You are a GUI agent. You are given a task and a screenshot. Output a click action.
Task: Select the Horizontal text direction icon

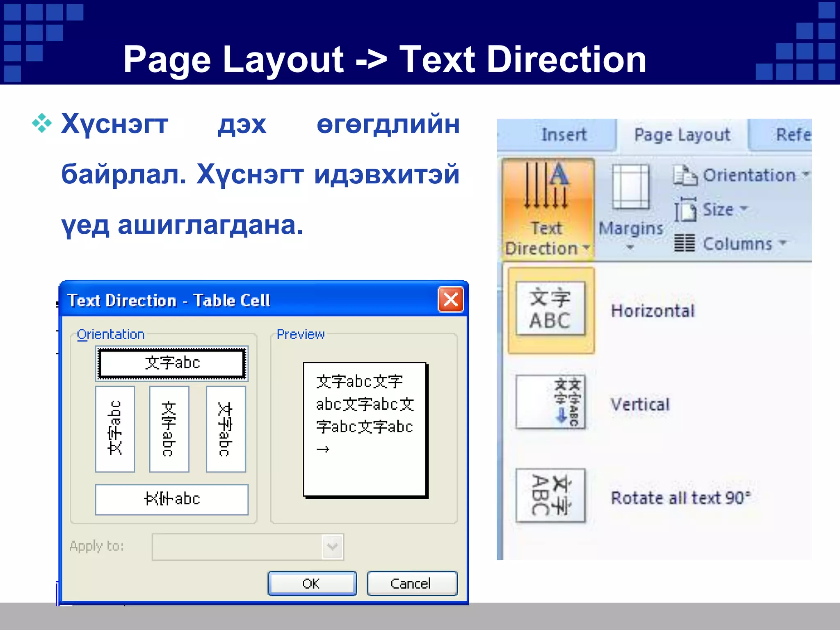coord(550,308)
